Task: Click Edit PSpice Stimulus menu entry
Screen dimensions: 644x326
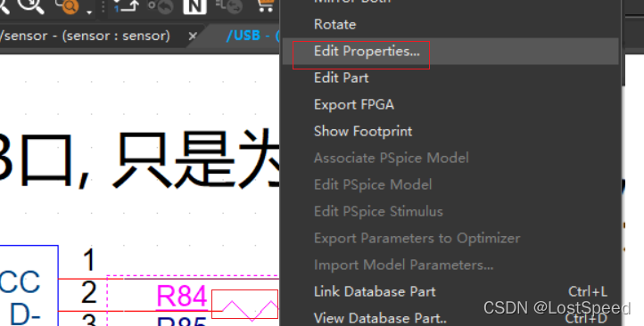Action: point(450,212)
